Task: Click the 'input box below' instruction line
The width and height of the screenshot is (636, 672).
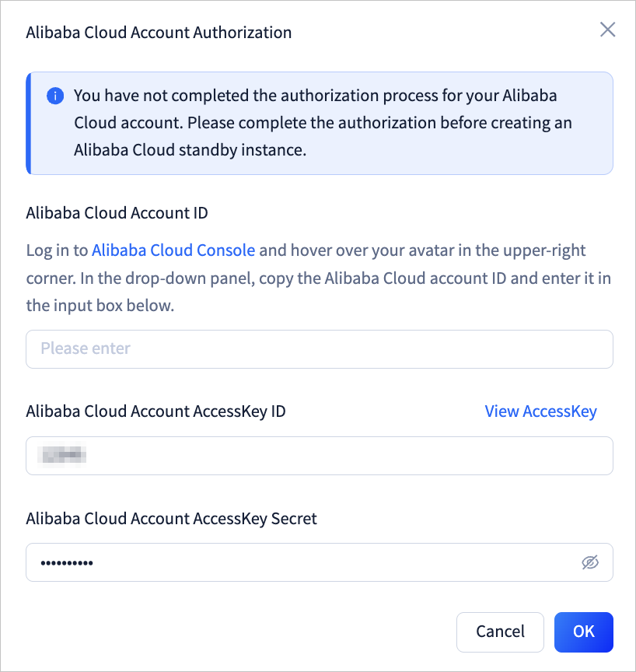Action: (100, 306)
